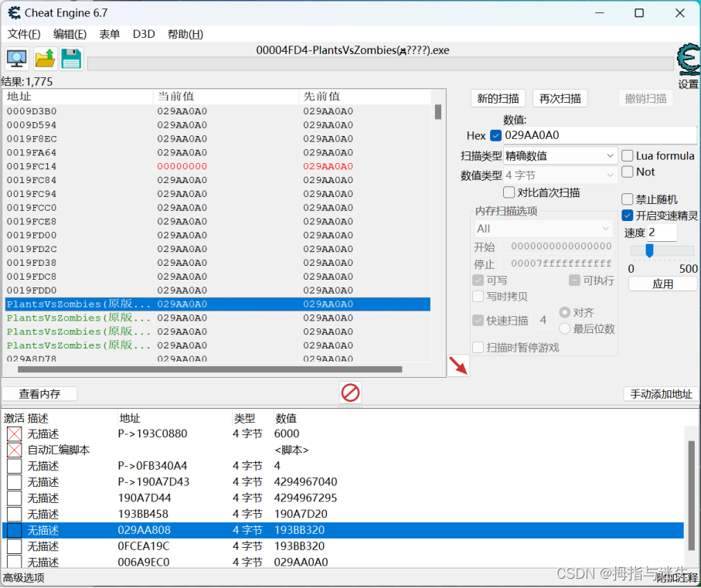Toggle the 快速扫描 checkbox
Viewport: 701px width, 588px height.
pos(478,321)
